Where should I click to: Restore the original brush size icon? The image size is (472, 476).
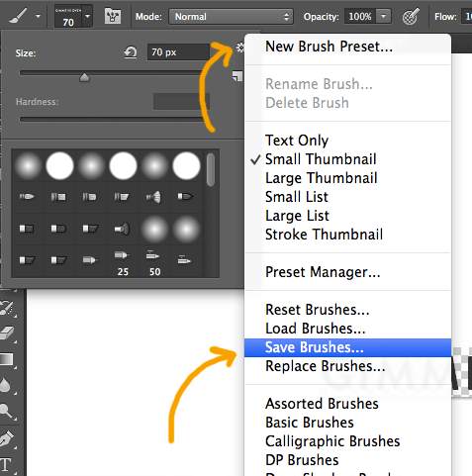coord(131,52)
